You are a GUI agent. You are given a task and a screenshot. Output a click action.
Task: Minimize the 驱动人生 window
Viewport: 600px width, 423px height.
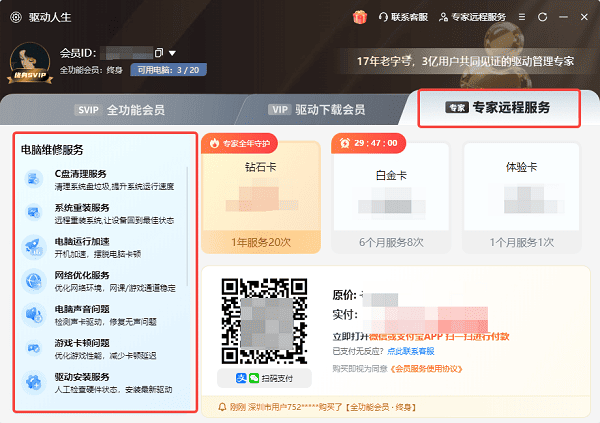click(563, 17)
